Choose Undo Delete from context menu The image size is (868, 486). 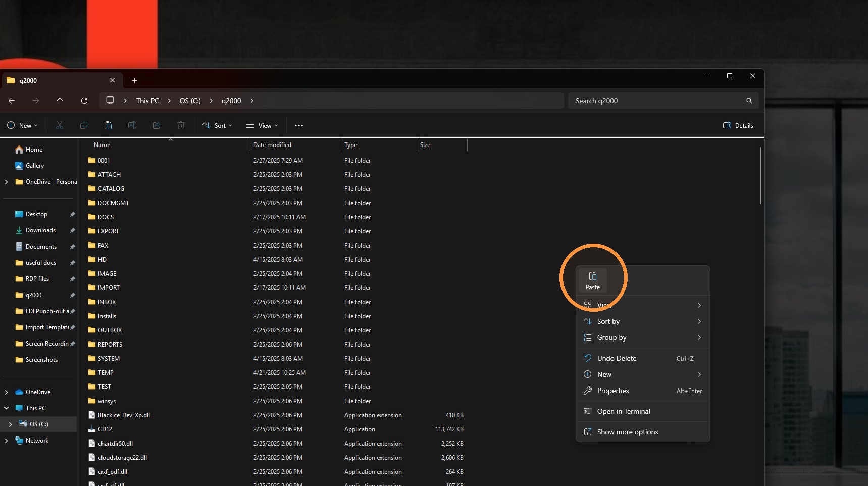(643, 358)
